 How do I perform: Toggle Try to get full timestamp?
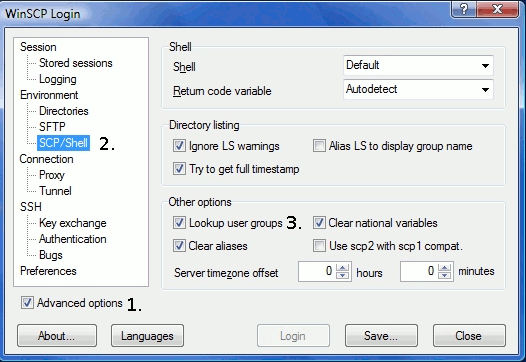point(179,169)
